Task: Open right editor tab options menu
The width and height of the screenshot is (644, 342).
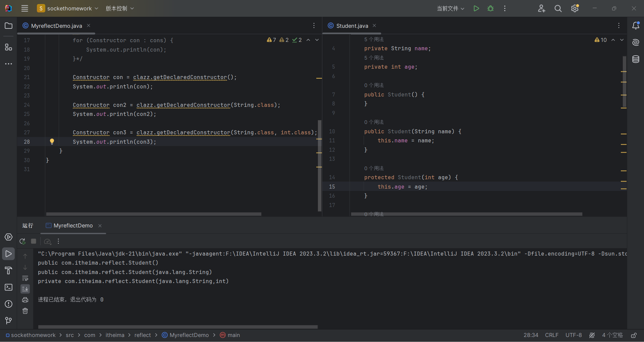Action: coord(619,25)
